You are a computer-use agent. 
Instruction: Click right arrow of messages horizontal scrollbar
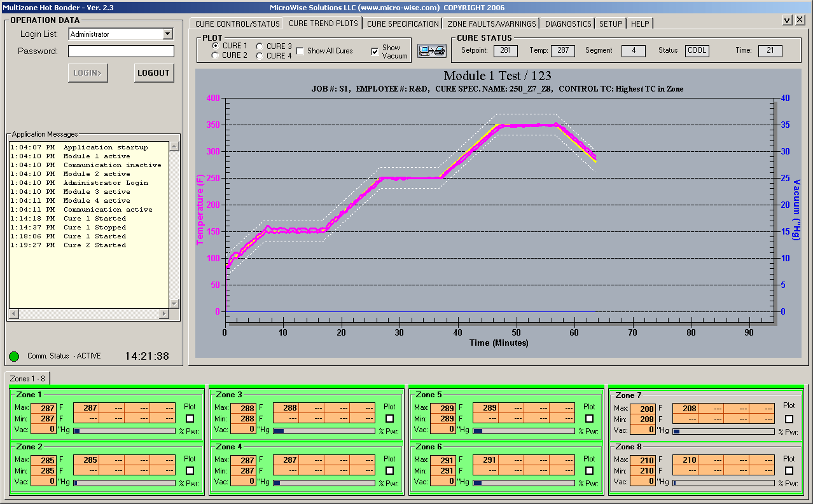click(164, 314)
